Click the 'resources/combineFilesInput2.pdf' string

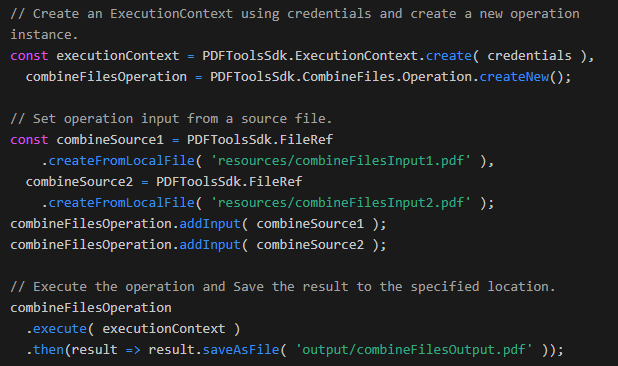pos(341,203)
